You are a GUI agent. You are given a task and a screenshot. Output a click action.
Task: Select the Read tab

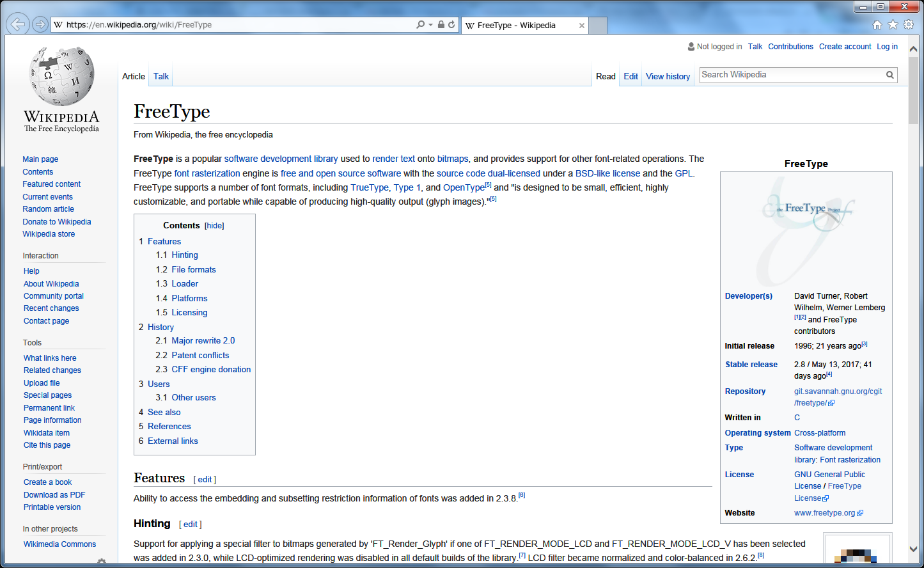[606, 76]
